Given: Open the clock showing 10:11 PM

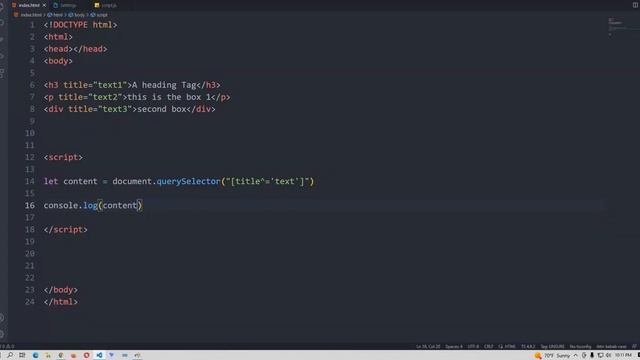Looking at the screenshot, I should [623, 356].
